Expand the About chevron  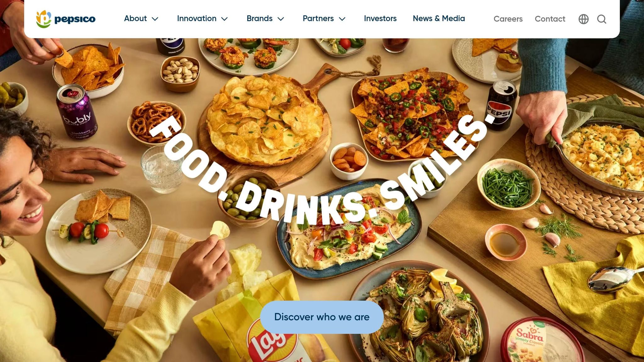pos(155,19)
